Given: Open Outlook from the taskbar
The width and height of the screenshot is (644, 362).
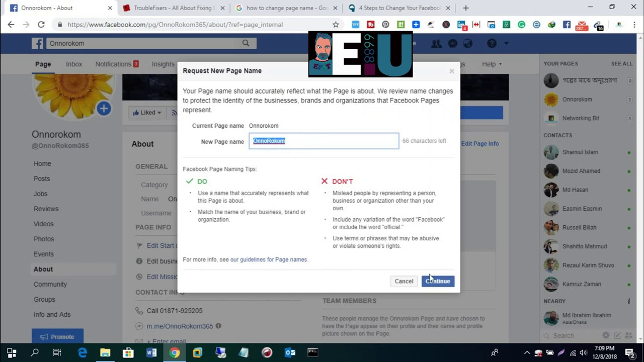Looking at the screenshot, I should [290, 352].
